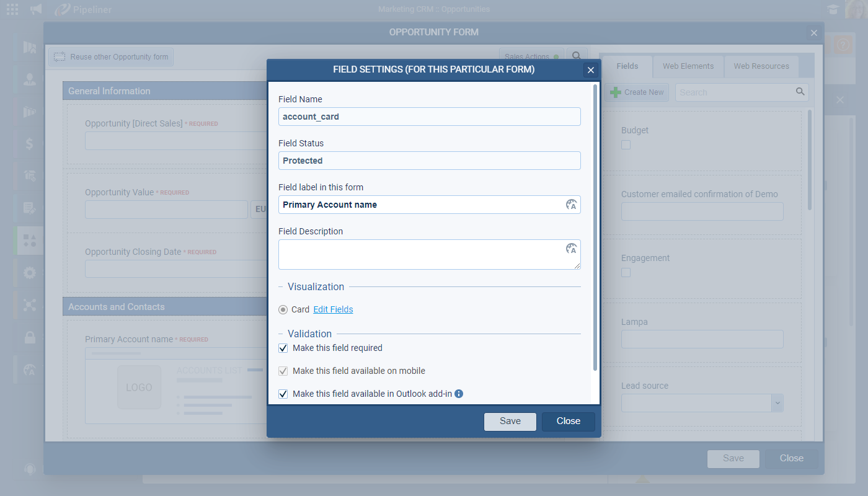Open the Lead source dropdown
Image resolution: width=868 pixels, height=496 pixels.
pos(777,403)
